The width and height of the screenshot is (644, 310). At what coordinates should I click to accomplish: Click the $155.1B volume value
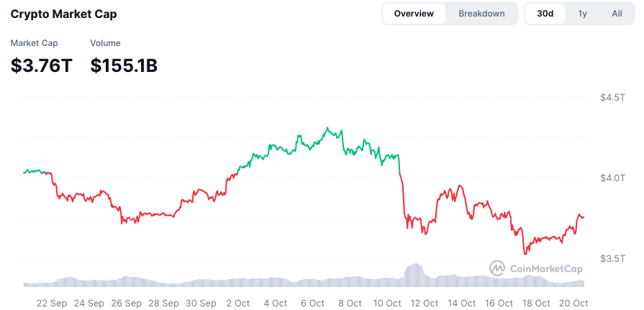[x=124, y=65]
